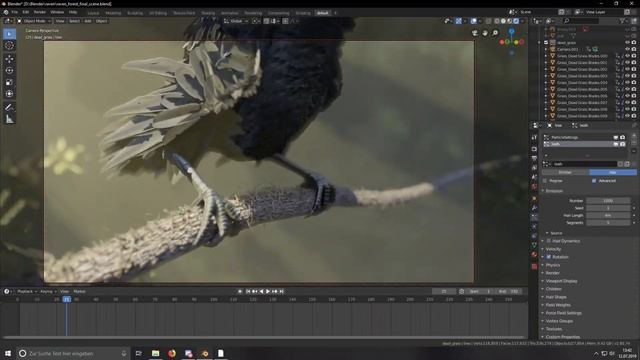
Task: Open the File menu
Action: tap(15, 13)
